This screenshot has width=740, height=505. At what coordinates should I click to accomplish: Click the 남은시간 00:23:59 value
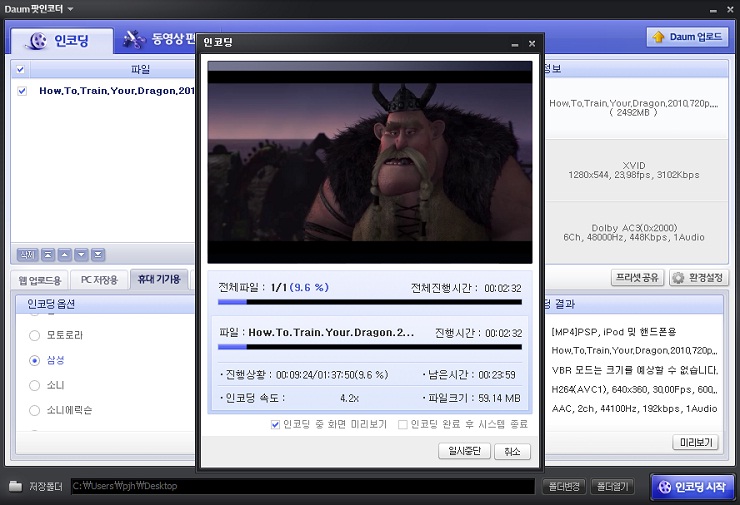pyautogui.click(x=497, y=375)
